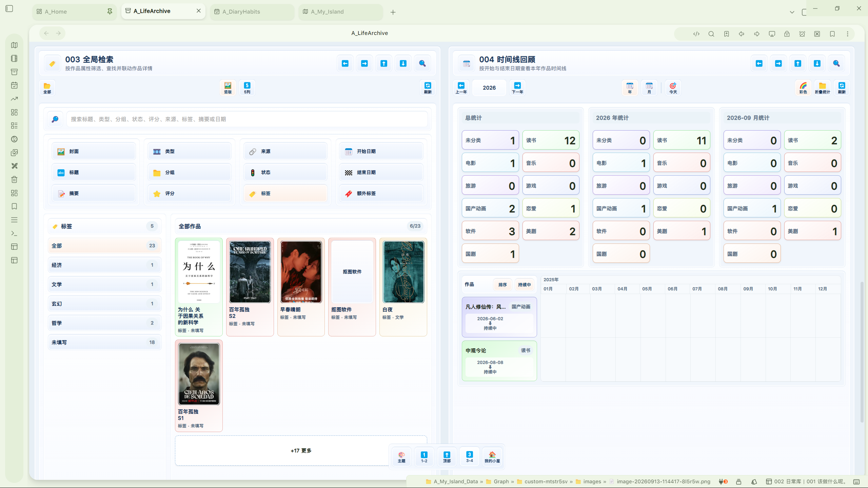Open the smiley face icon in left sidebar

(x=14, y=139)
